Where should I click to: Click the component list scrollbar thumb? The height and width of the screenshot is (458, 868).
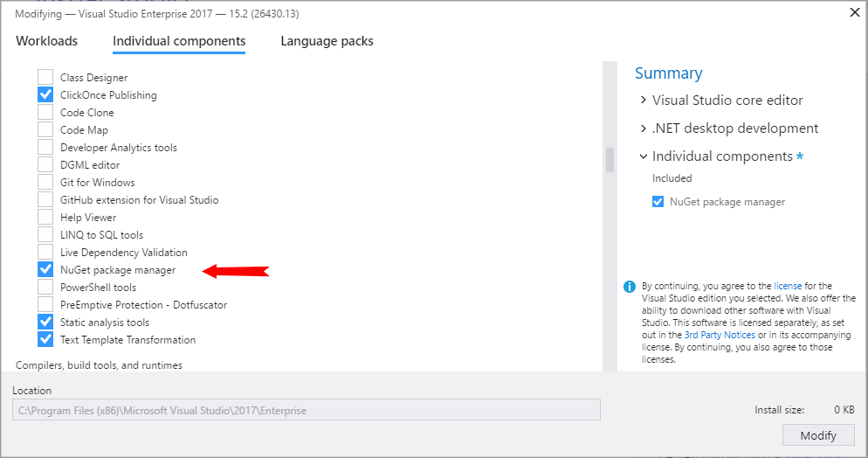pyautogui.click(x=610, y=160)
